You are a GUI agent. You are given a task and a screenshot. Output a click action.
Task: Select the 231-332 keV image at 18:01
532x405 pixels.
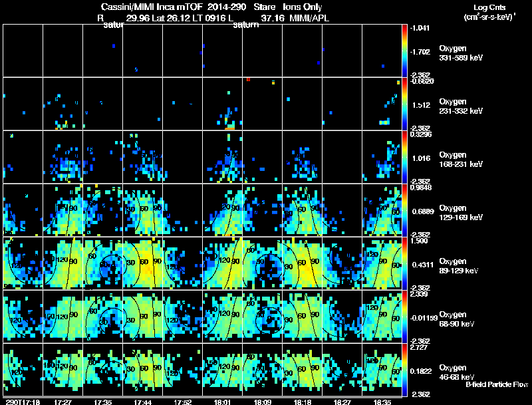click(x=223, y=104)
